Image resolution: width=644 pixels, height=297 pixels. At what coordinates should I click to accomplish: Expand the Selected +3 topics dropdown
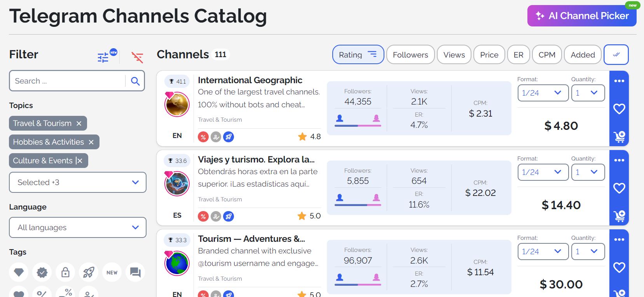(x=78, y=182)
